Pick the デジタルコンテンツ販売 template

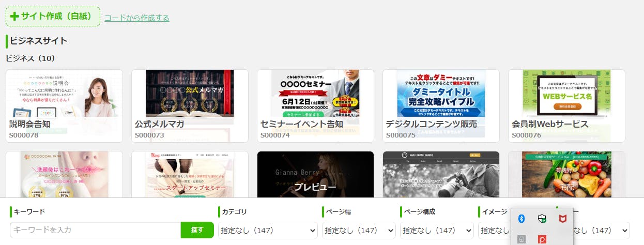441,106
